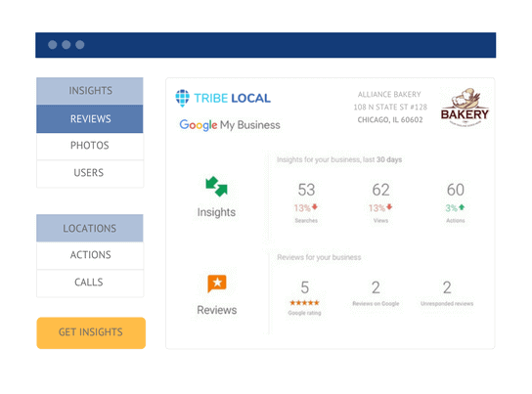Open the Actions menu item
This screenshot has height=394, width=532.
[x=90, y=255]
